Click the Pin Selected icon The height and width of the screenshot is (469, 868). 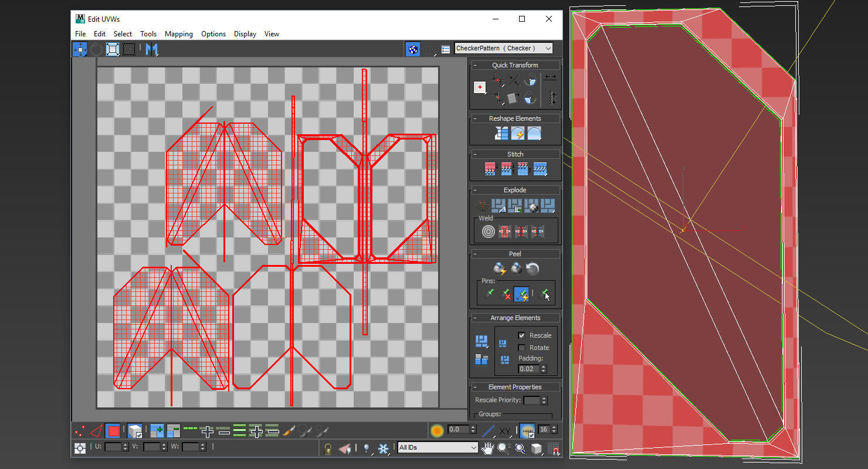(489, 294)
